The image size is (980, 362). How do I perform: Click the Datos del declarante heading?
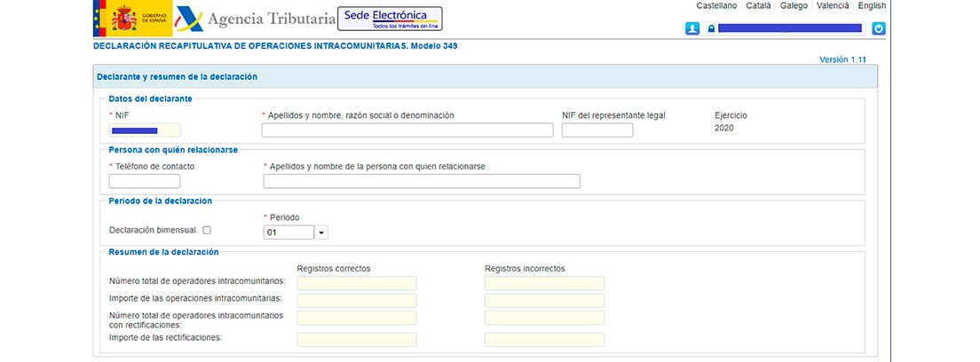click(x=151, y=98)
